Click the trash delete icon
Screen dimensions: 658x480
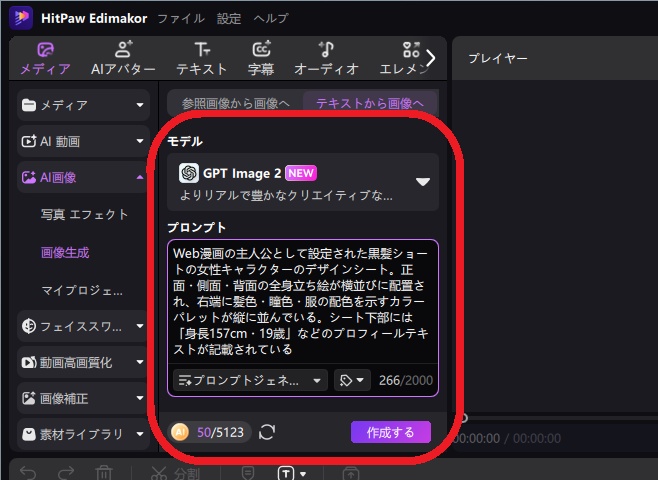(104, 473)
